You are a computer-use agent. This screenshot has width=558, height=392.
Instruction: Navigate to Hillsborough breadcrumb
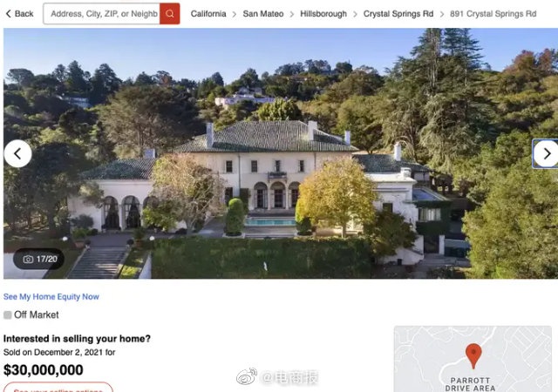[323, 14]
